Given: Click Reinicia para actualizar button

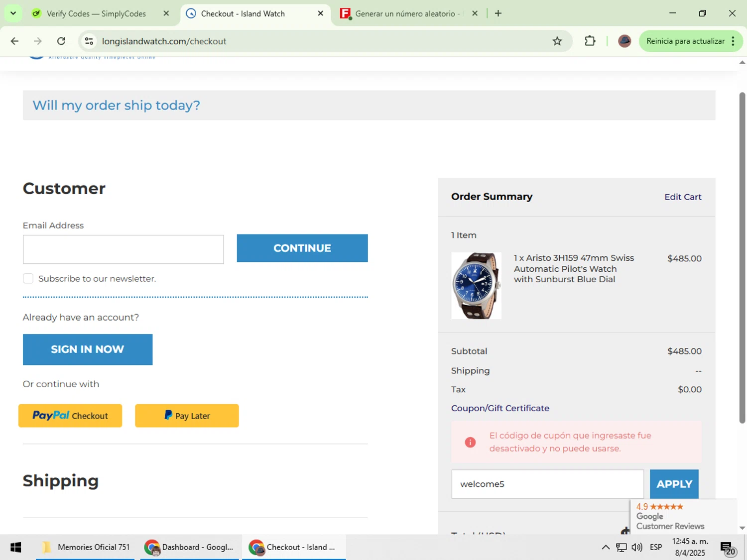Looking at the screenshot, I should (x=685, y=41).
